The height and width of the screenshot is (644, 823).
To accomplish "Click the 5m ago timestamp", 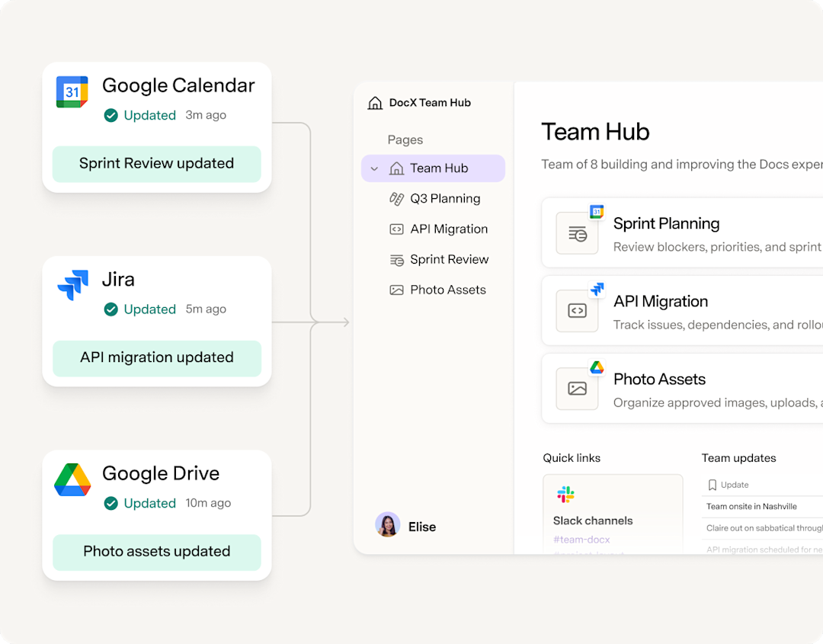I will coord(206,309).
